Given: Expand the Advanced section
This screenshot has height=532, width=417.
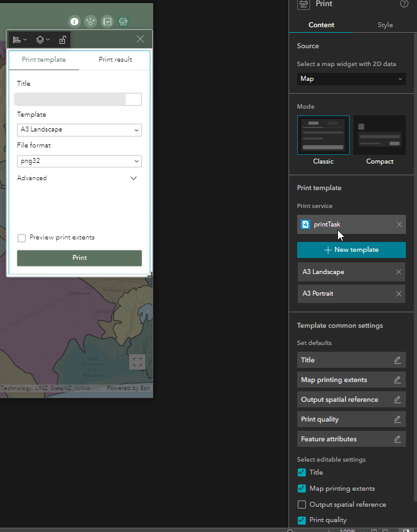Looking at the screenshot, I should tap(77, 178).
